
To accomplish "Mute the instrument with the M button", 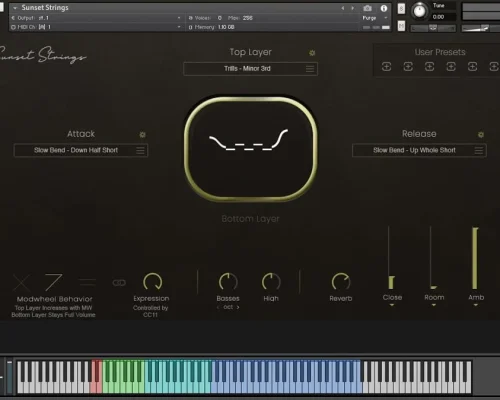I will [401, 26].
